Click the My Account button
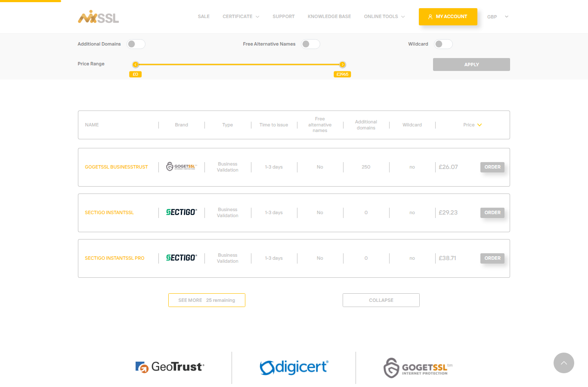 [448, 17]
